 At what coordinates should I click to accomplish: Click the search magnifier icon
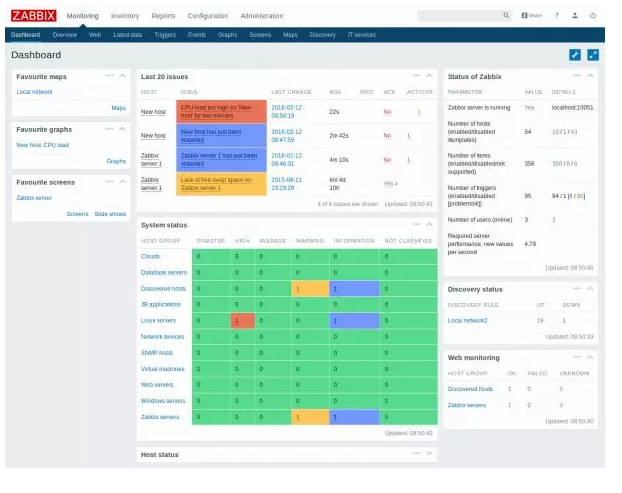[x=506, y=15]
